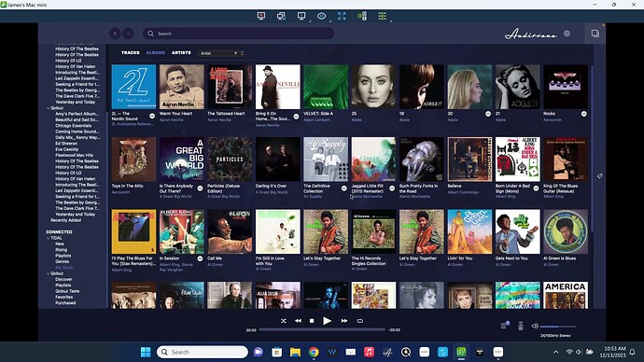Open TIDAL Rising in sidebar

click(x=62, y=249)
